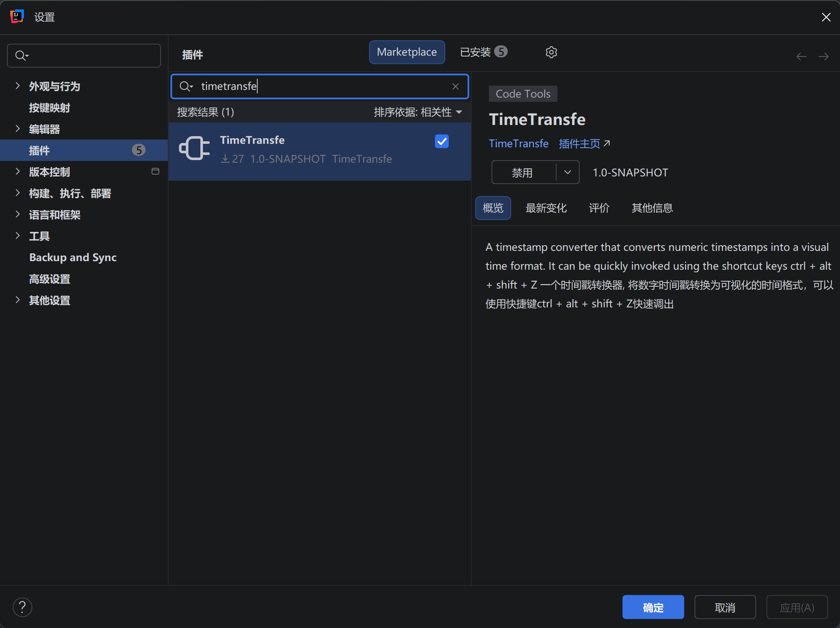Expand the 编辑器 settings section
The image size is (840, 628).
pyautogui.click(x=18, y=129)
